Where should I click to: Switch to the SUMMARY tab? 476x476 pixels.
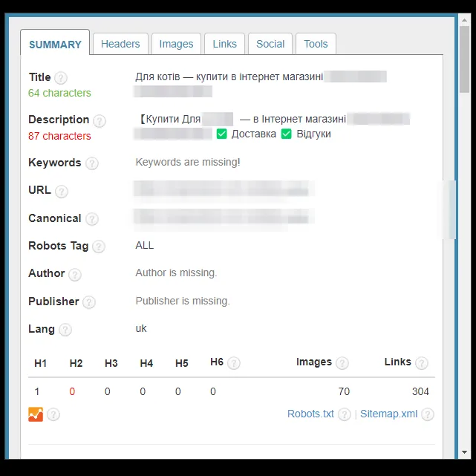55,43
